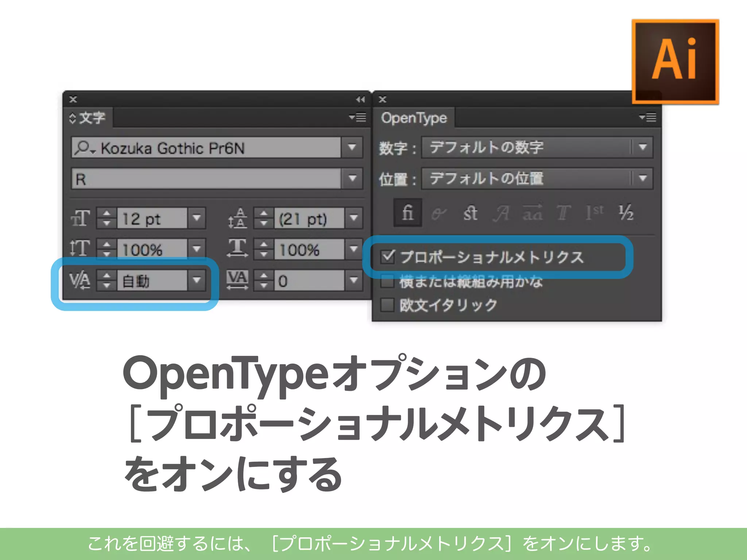Click the Swash A icon
This screenshot has height=560, width=747.
(501, 213)
